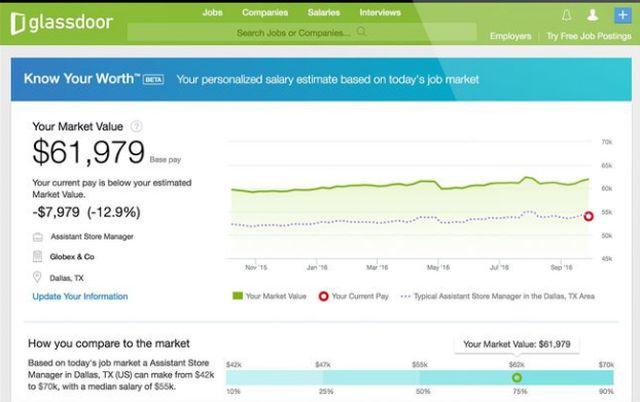Click the green market value marker on salary bar
This screenshot has height=402, width=640.
point(517,378)
